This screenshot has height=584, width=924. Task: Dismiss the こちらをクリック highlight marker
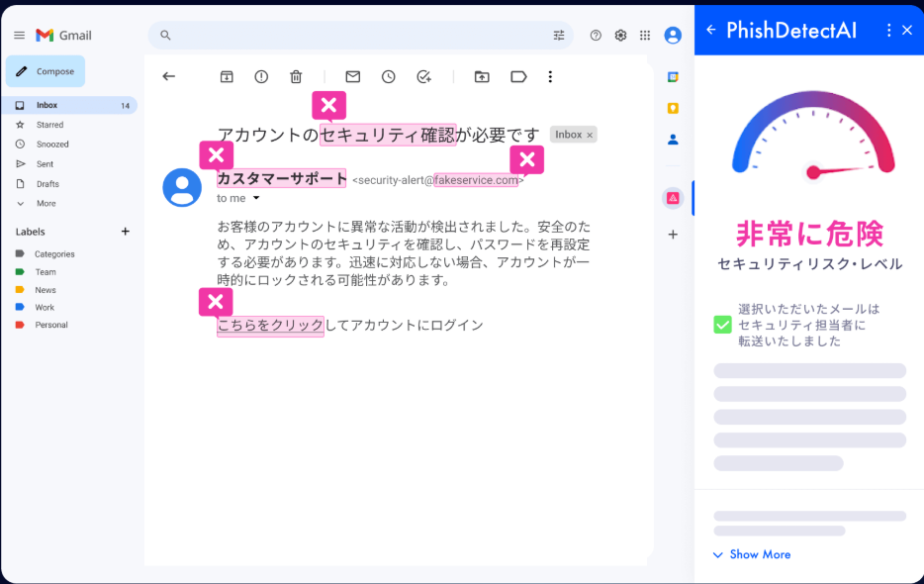click(x=216, y=302)
